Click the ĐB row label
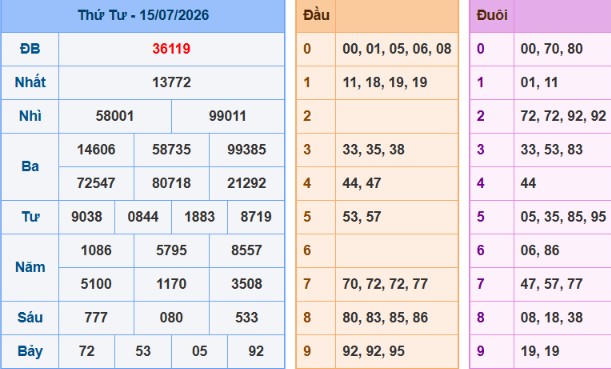The image size is (611, 369). pyautogui.click(x=30, y=49)
